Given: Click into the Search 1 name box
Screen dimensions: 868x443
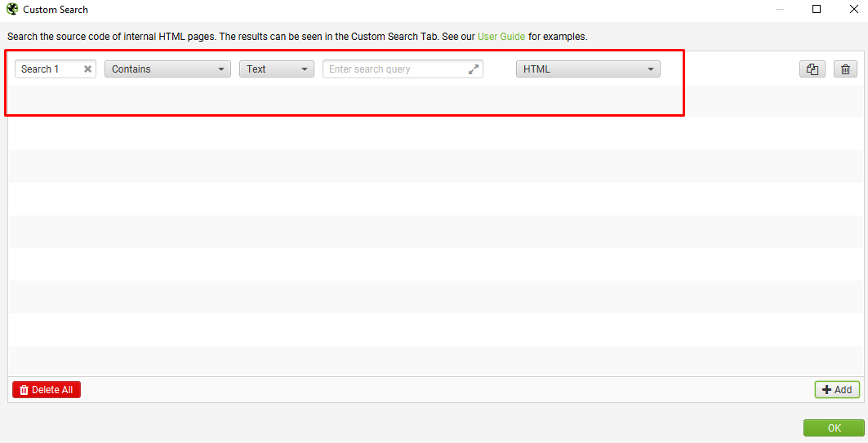Looking at the screenshot, I should (49, 69).
